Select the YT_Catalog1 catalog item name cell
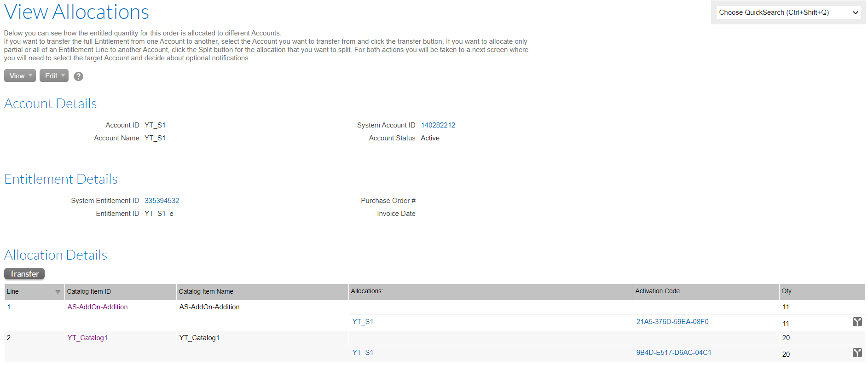Viewport: 868px width, 365px height. (199, 338)
